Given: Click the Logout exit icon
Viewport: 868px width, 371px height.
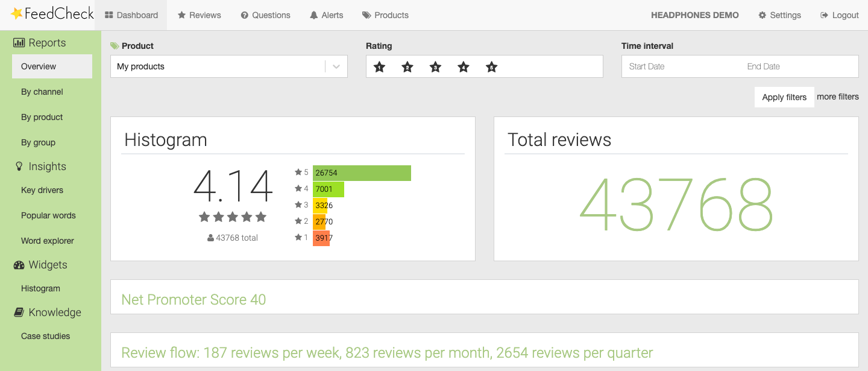Looking at the screenshot, I should pyautogui.click(x=825, y=15).
